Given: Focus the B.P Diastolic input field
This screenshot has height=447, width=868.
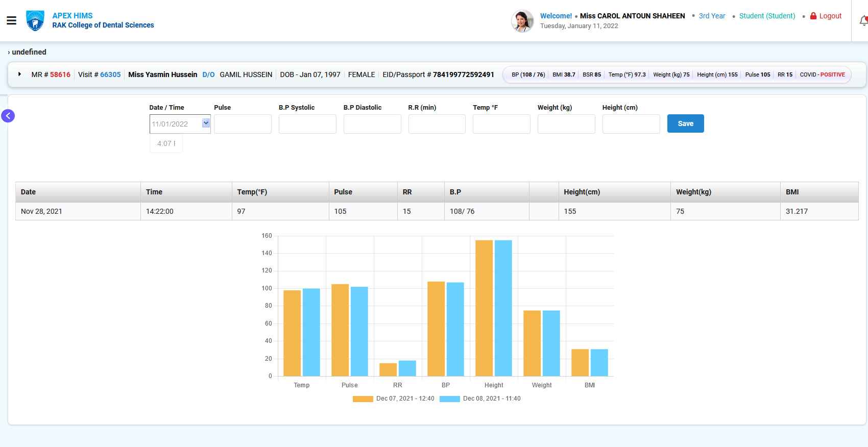Looking at the screenshot, I should (372, 124).
